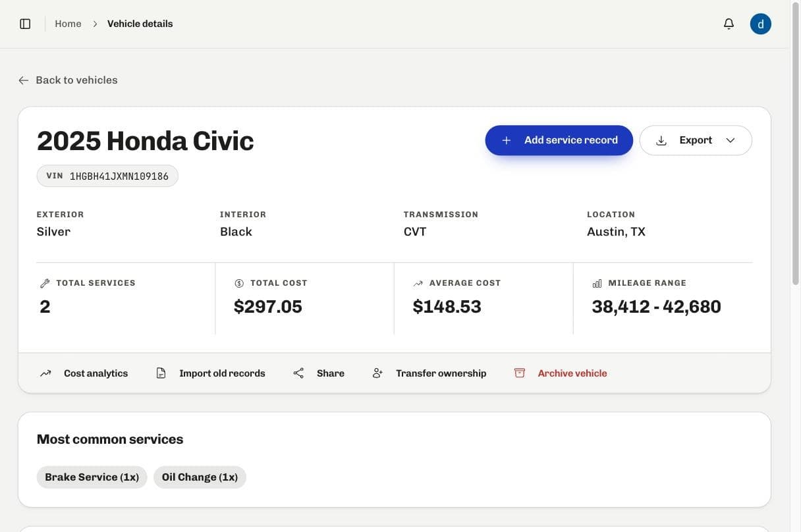Click the Archive vehicle box icon

[x=520, y=373]
